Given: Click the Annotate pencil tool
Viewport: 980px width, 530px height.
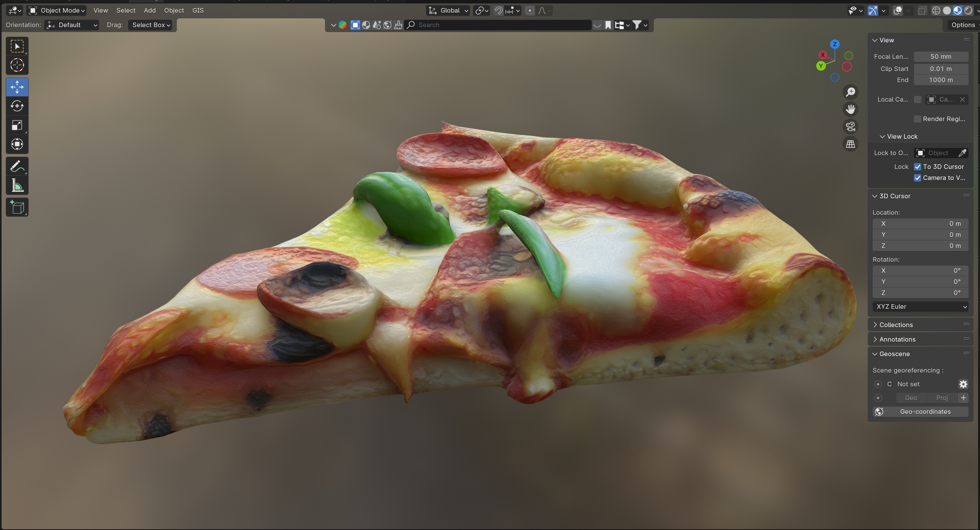Looking at the screenshot, I should (x=17, y=166).
